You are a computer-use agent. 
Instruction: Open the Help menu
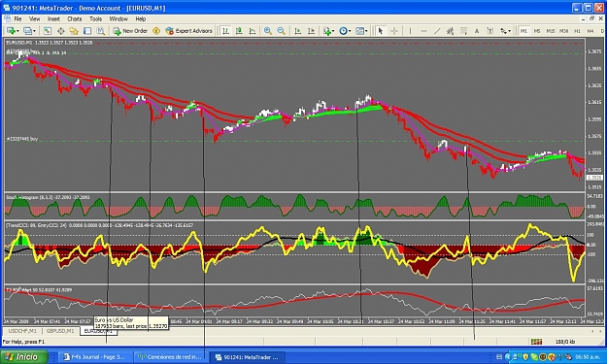point(140,19)
